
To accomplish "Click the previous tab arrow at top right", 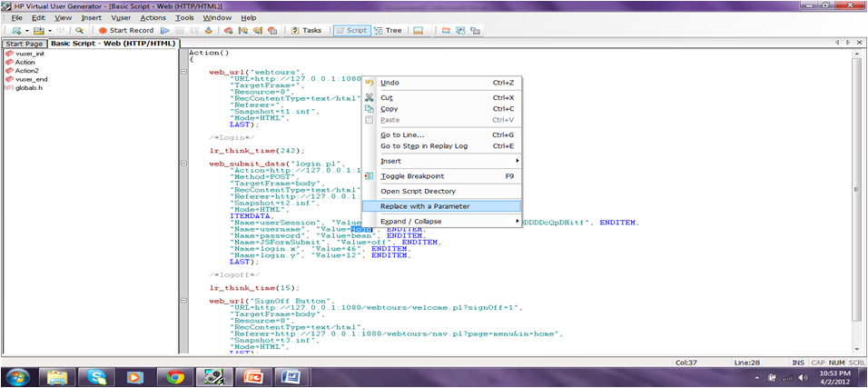I will (838, 42).
